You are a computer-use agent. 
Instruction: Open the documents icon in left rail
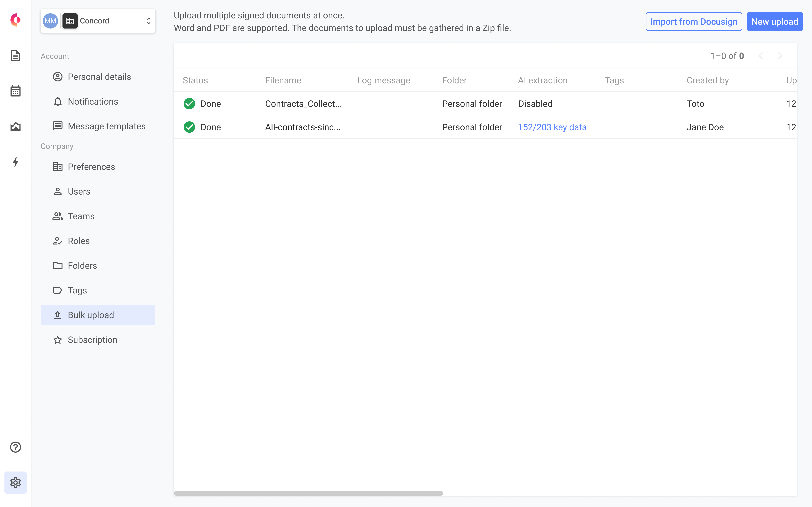coord(15,55)
